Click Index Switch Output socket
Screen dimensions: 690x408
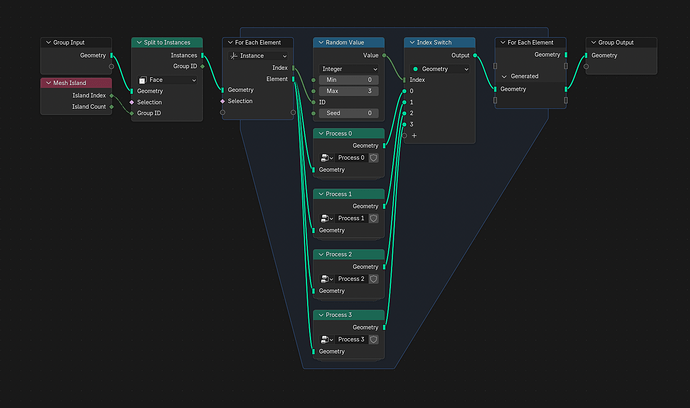click(475, 55)
